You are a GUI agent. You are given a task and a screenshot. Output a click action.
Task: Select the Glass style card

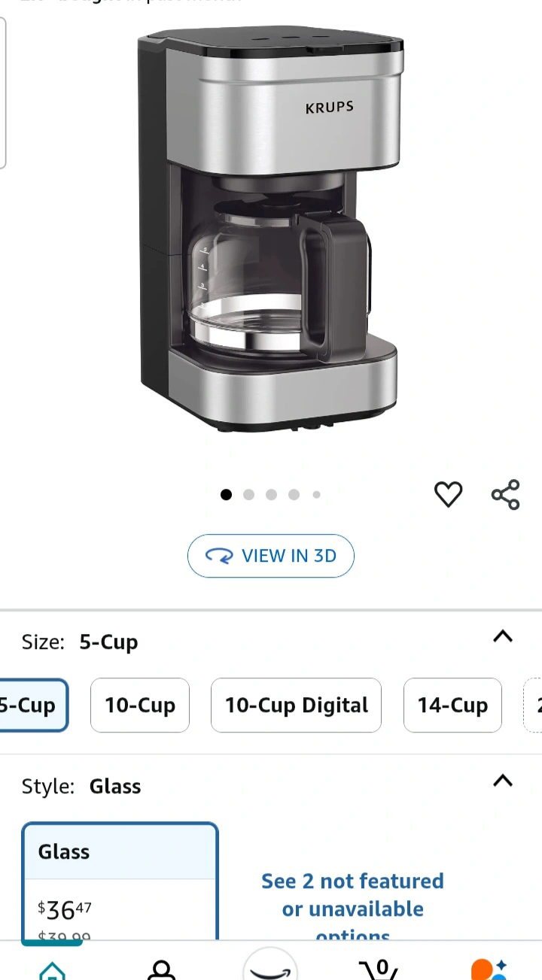(120, 881)
